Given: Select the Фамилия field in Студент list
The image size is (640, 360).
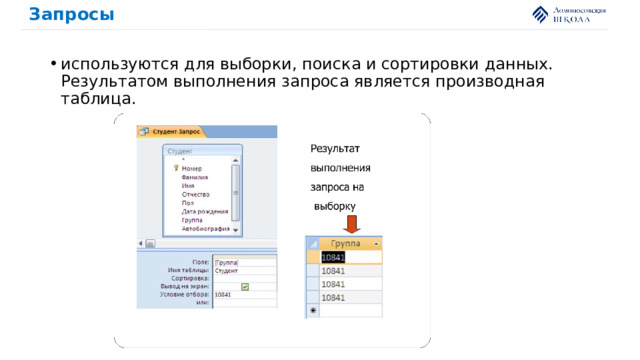Looking at the screenshot, I should click(195, 177).
